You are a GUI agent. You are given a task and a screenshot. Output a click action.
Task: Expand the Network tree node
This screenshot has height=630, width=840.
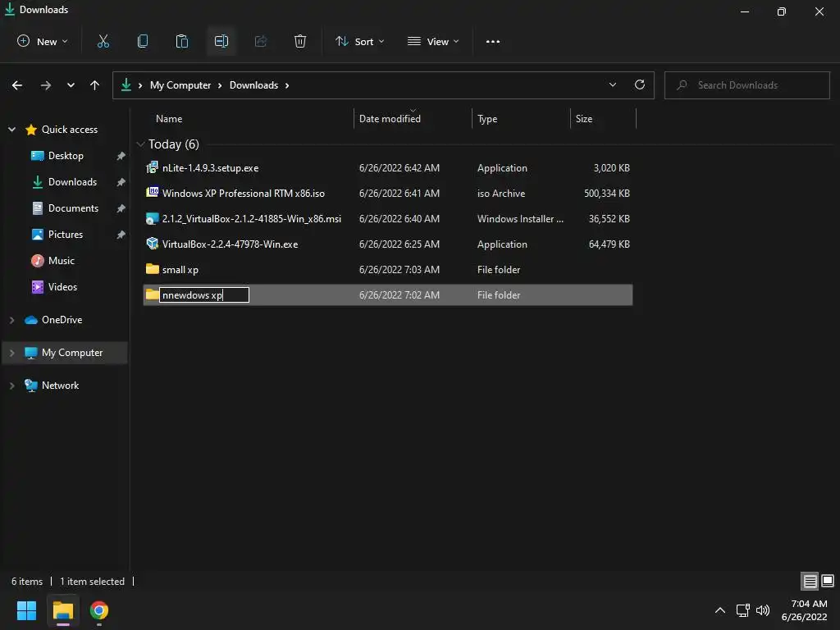11,386
